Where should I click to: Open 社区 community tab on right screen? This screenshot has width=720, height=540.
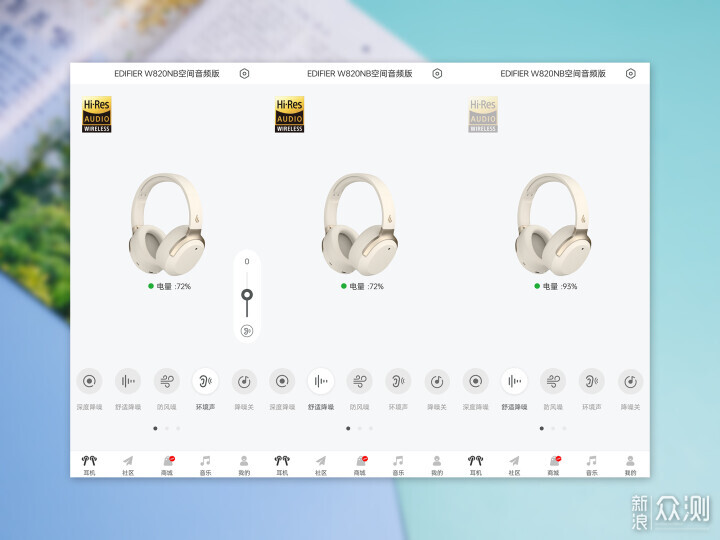[x=514, y=465]
